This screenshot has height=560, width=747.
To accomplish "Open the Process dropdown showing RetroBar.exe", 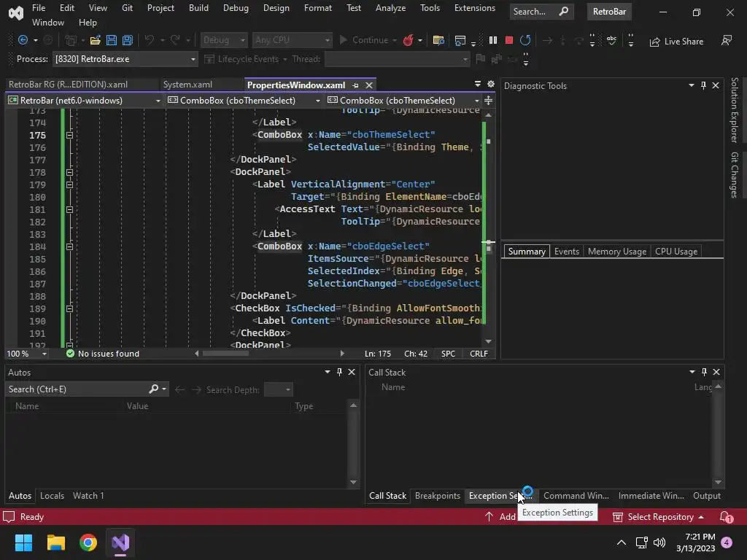I will [125, 59].
